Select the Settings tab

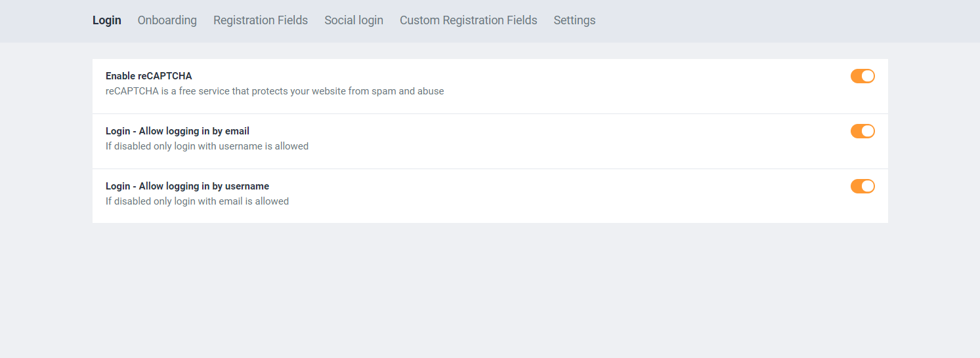574,20
